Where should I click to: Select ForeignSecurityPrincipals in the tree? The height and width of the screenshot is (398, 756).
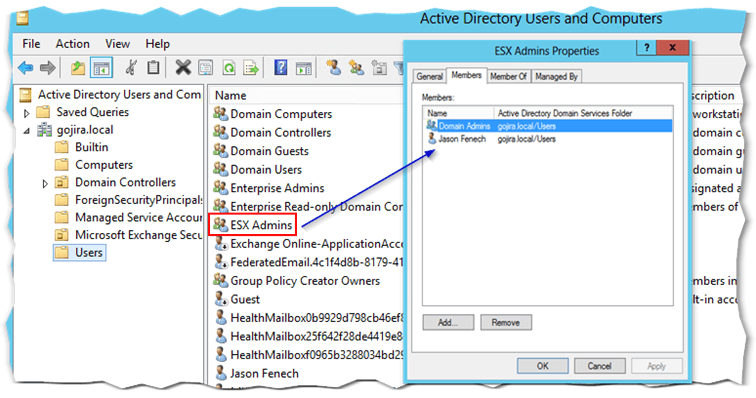pyautogui.click(x=138, y=200)
